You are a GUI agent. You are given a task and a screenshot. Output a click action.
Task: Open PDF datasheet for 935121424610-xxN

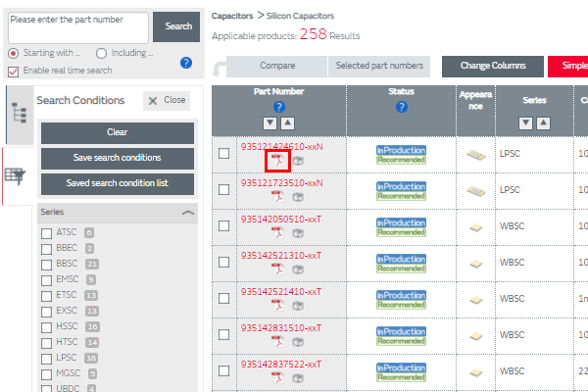click(x=277, y=161)
